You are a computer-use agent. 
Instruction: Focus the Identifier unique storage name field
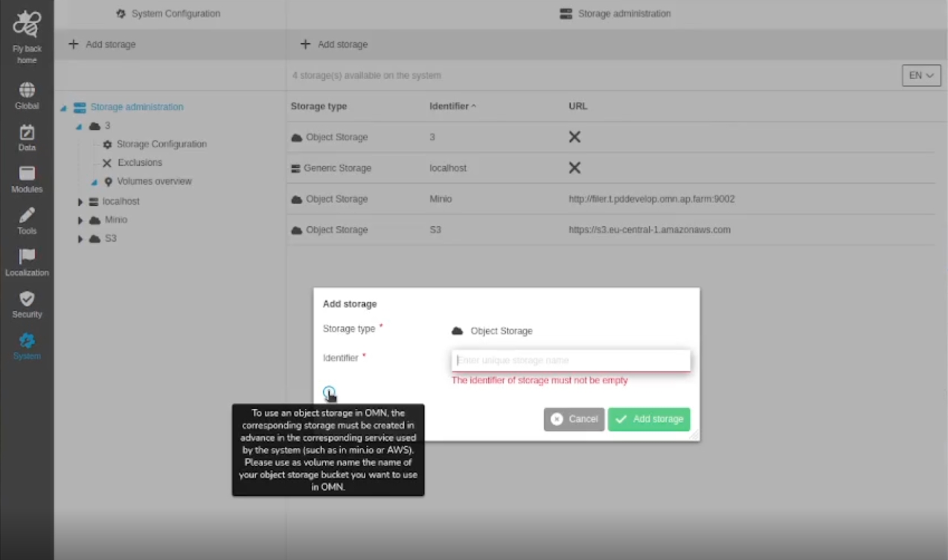tap(571, 360)
